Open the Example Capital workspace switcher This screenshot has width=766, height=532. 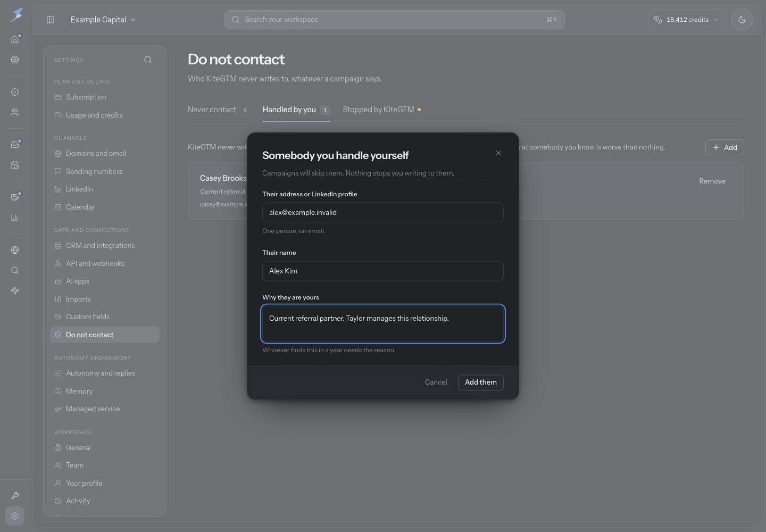(103, 20)
